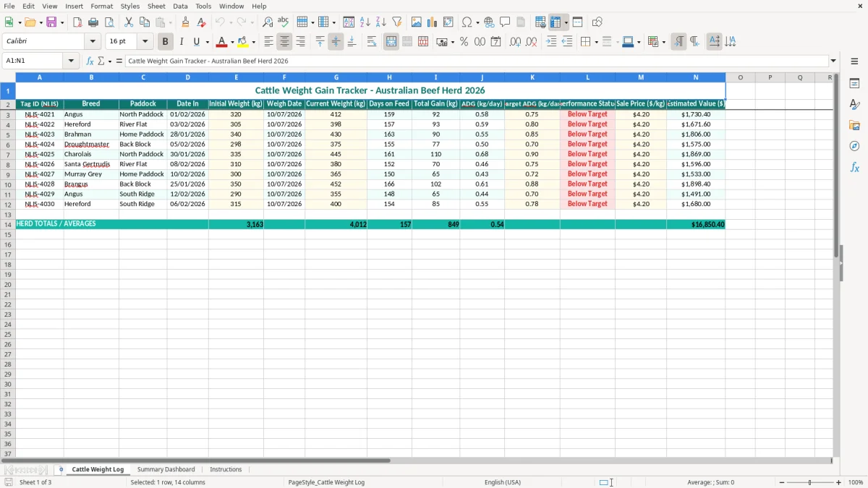The image size is (868, 488).
Task: Open Font Size dropdown list
Action: (145, 42)
